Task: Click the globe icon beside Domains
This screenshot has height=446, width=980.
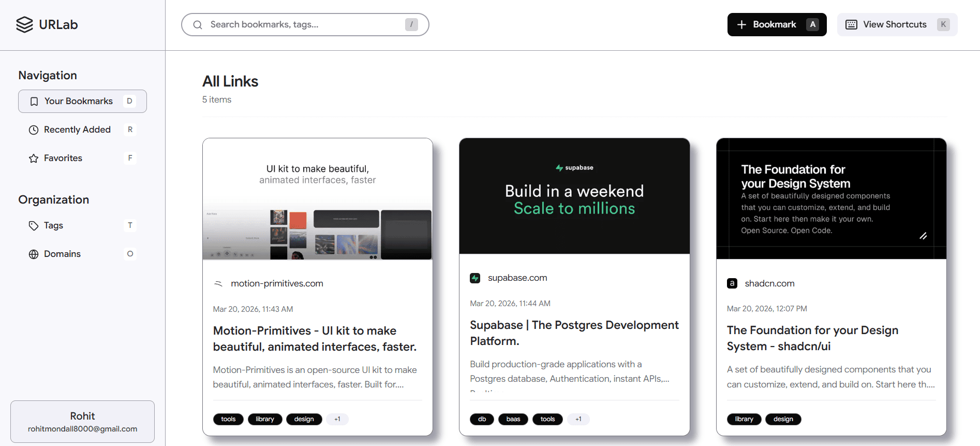Action: click(34, 254)
